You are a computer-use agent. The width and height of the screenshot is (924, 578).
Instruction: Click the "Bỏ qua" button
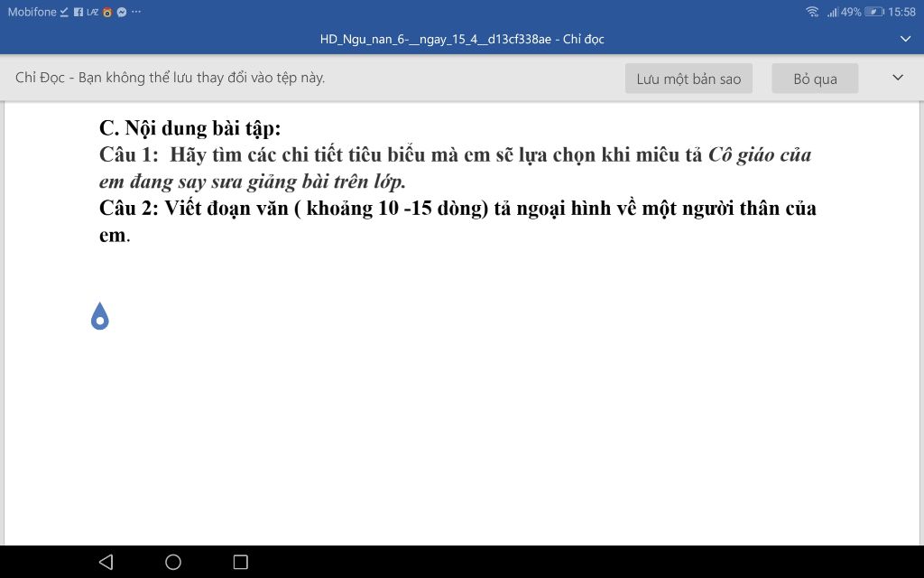point(815,79)
